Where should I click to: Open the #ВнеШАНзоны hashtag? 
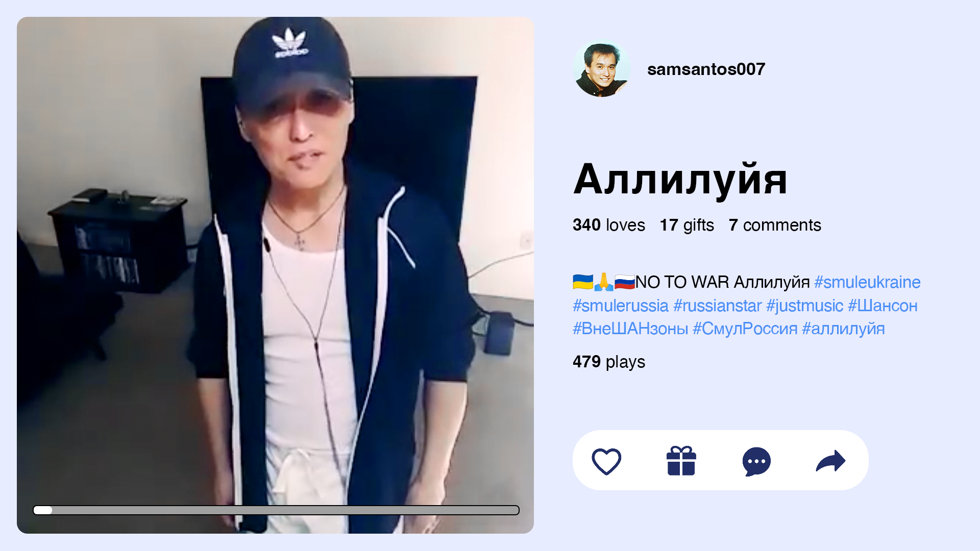click(x=630, y=328)
